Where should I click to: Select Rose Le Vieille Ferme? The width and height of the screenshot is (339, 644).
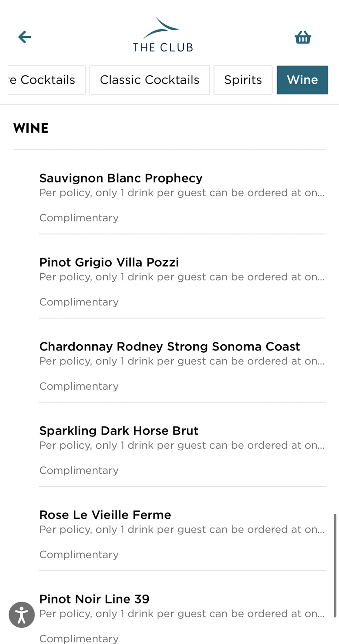click(105, 515)
